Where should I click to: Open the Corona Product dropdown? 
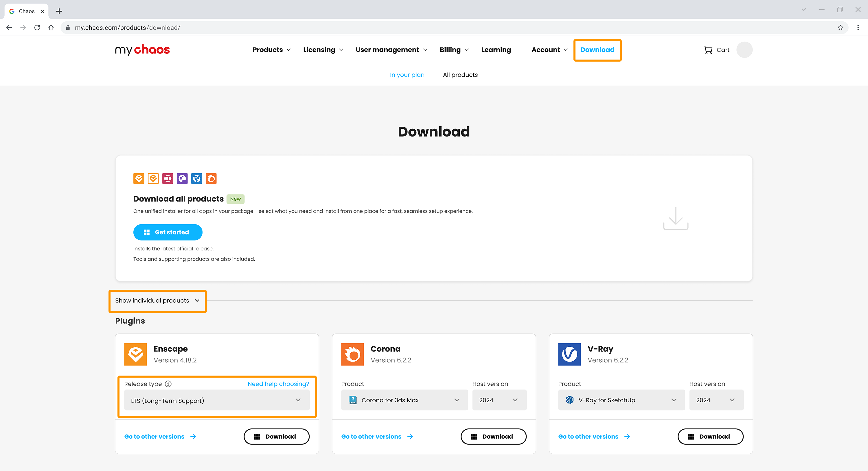(x=404, y=400)
